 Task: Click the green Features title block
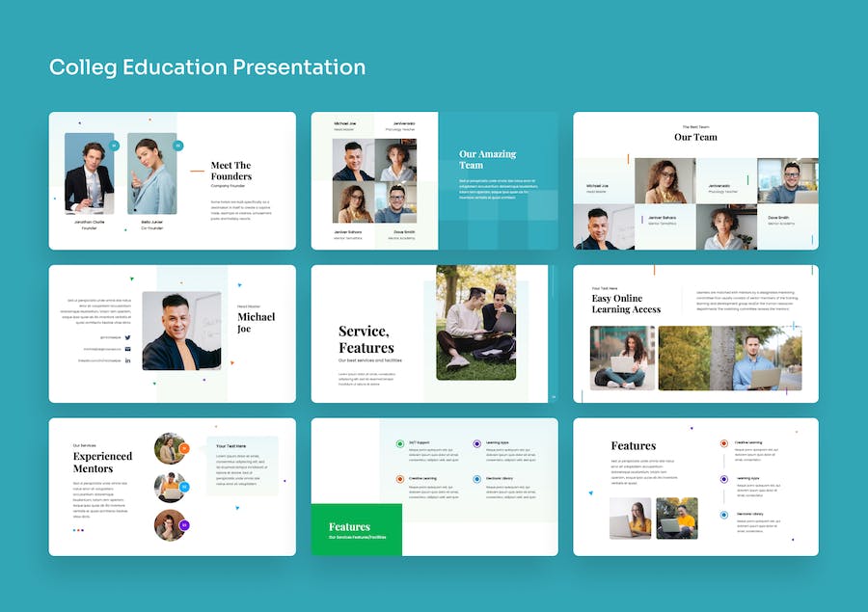357,529
